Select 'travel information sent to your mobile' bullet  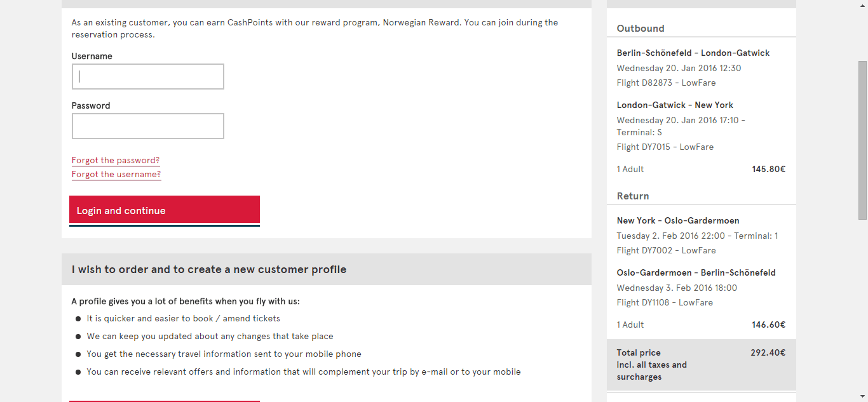[x=224, y=354]
